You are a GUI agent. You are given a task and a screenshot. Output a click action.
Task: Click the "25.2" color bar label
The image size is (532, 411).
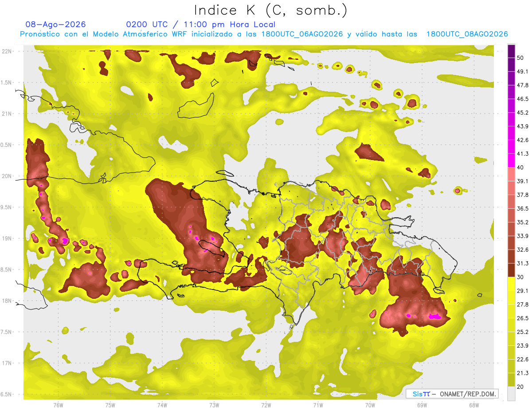coord(523,332)
